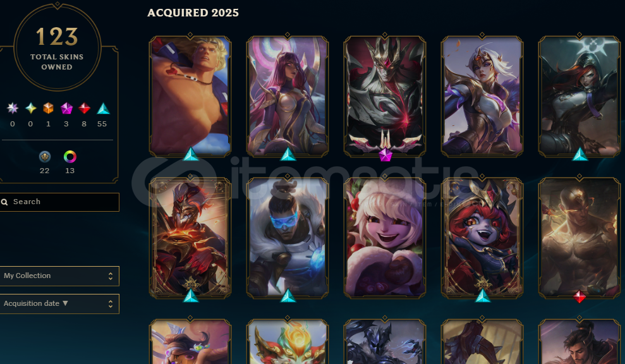The image size is (625, 364).
Task: Click the blue crest icon above 22
Action: click(x=45, y=157)
